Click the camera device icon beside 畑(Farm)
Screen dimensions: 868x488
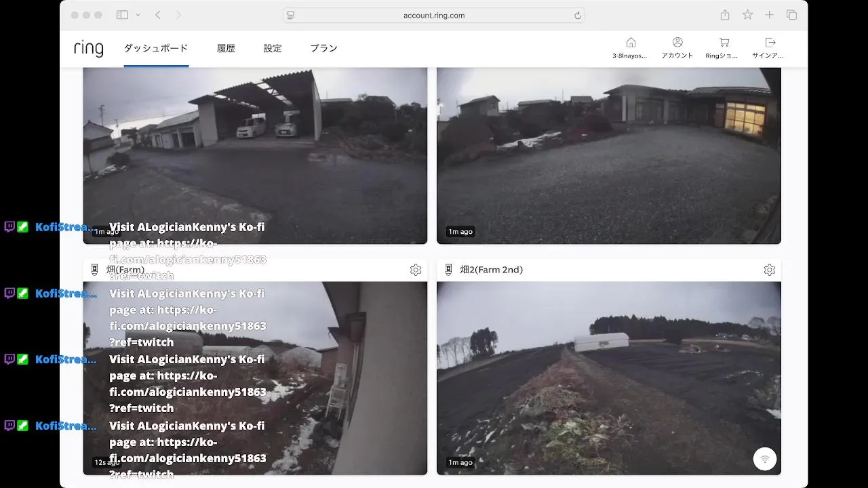tap(94, 270)
